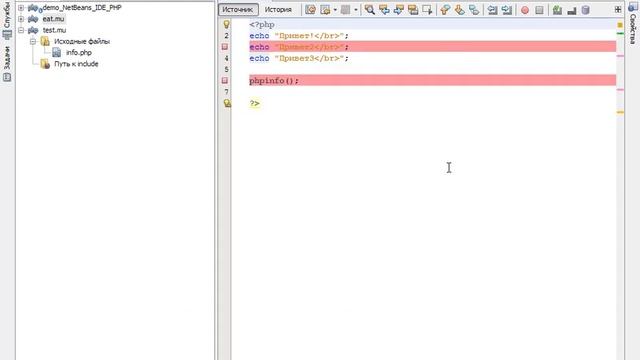Click top yellow square in error stripe
The width and height of the screenshot is (640, 360).
pyautogui.click(x=620, y=25)
